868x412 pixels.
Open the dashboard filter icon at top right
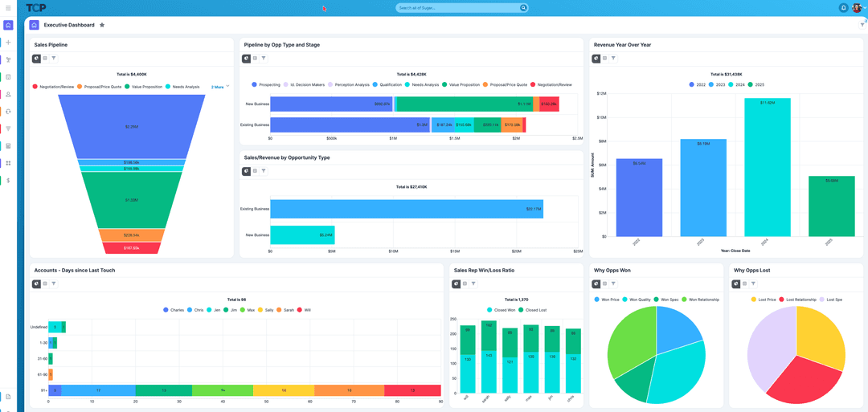(x=862, y=25)
